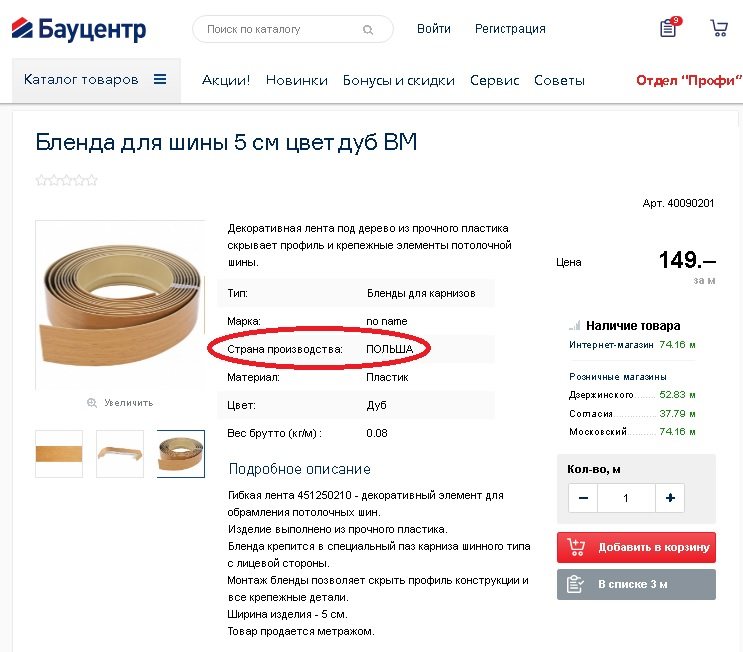Click the search magnifier icon
The height and width of the screenshot is (652, 743).
coord(368,30)
